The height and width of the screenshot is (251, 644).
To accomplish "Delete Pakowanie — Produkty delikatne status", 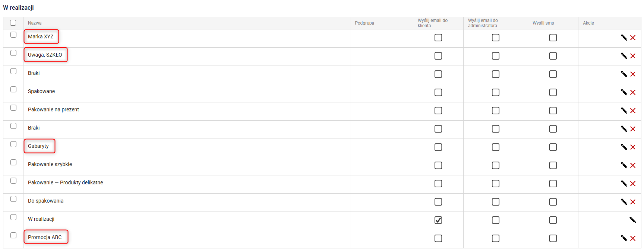I will point(633,184).
